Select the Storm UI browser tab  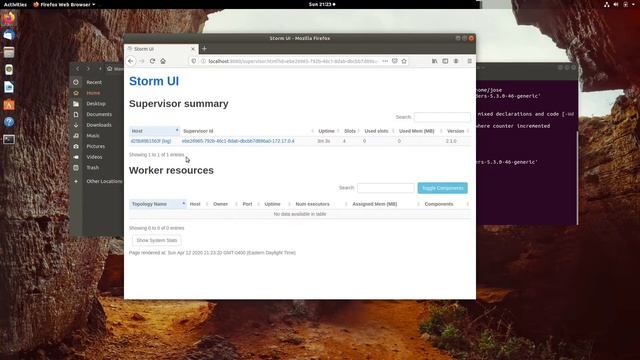point(161,49)
